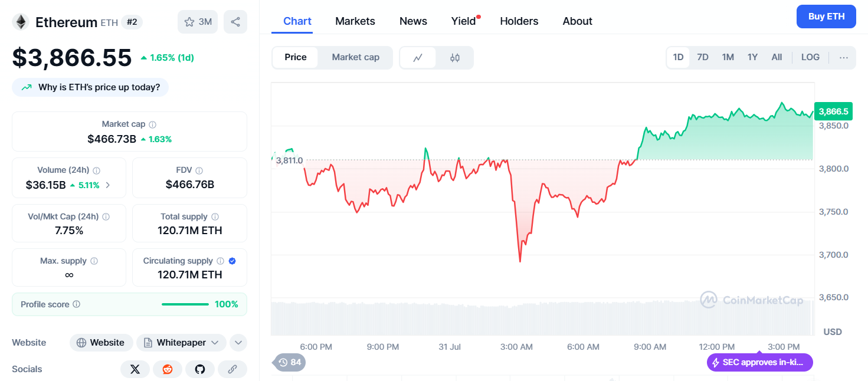Show Circulating supply info icon
The image size is (868, 381).
[x=220, y=261]
